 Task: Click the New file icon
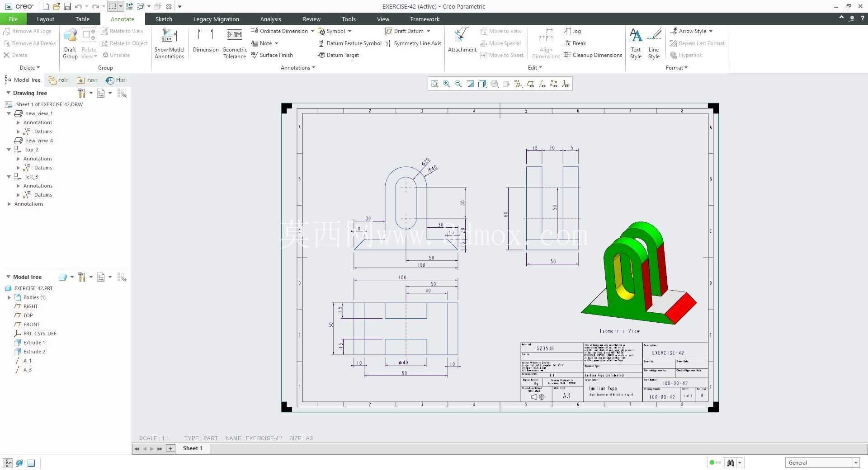pos(46,6)
